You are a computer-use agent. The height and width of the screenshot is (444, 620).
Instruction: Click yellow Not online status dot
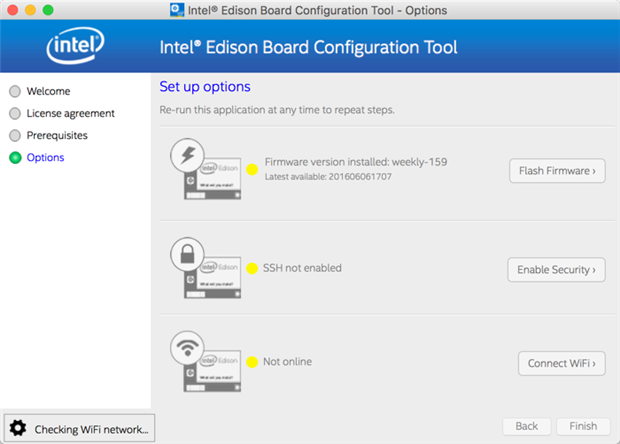252,362
